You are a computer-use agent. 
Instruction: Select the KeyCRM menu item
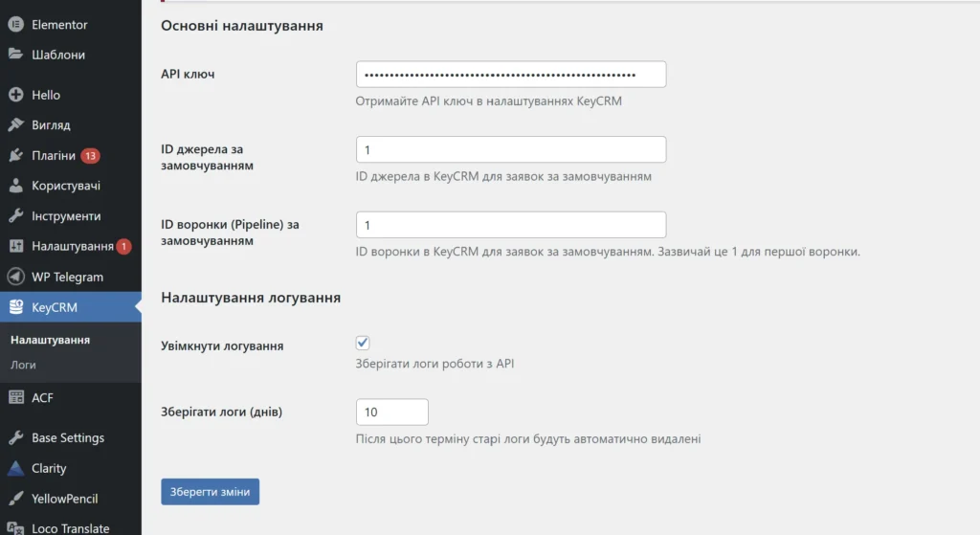point(55,307)
